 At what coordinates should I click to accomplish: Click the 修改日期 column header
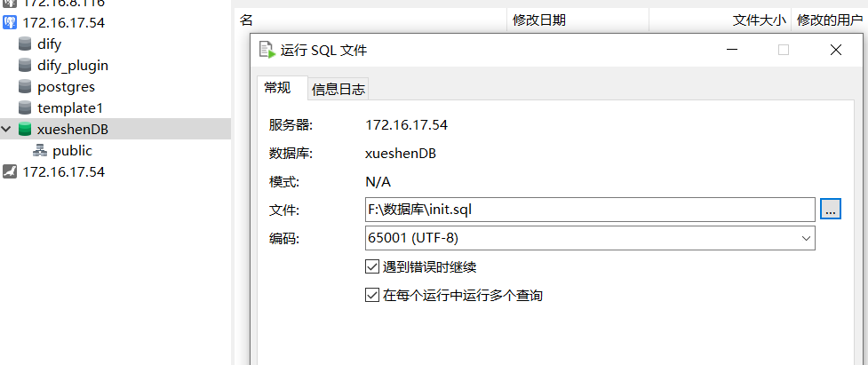[538, 20]
